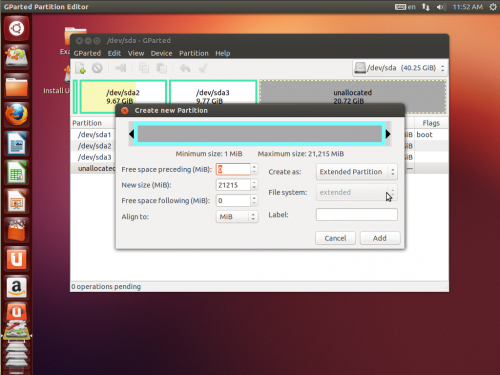Click the New size input field
The width and height of the screenshot is (500, 375).
233,185
